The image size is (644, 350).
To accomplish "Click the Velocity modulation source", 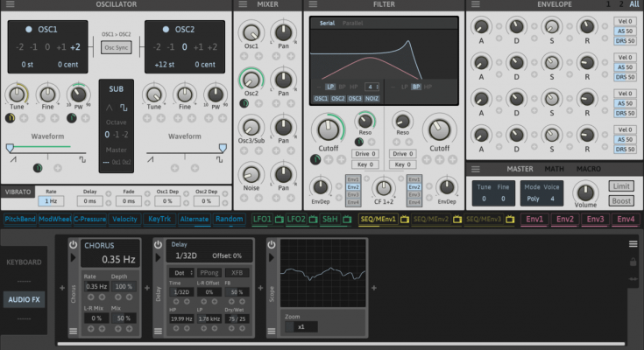I will pyautogui.click(x=124, y=219).
